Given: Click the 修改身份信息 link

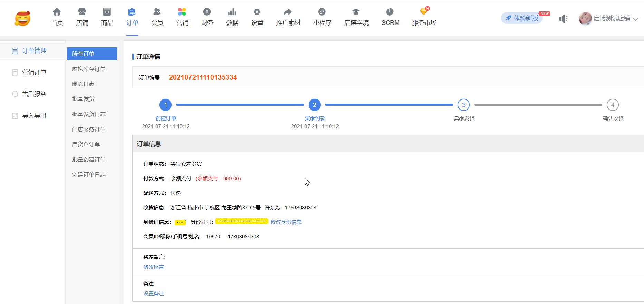Looking at the screenshot, I should coord(286,222).
